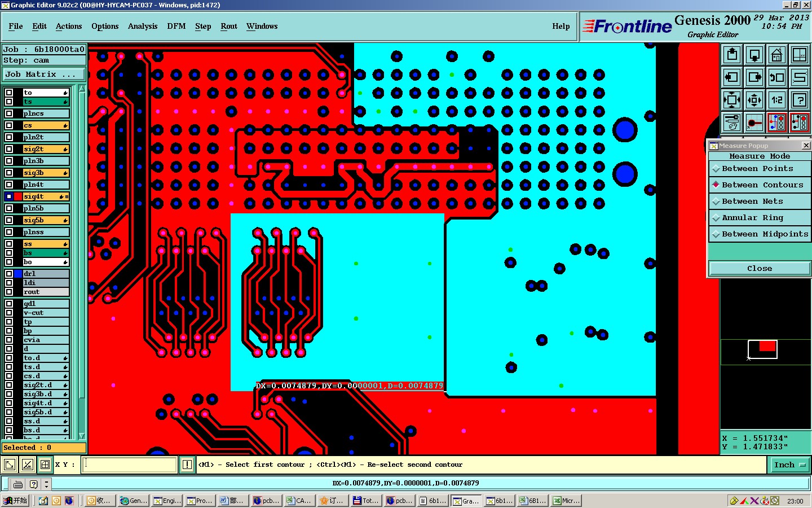Select Between Contours measure mode
The width and height of the screenshot is (812, 508).
(x=760, y=185)
